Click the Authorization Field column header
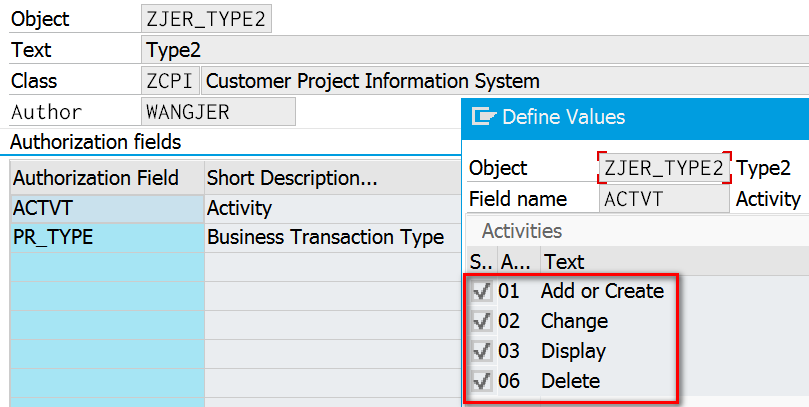This screenshot has height=407, width=809. pos(96,178)
